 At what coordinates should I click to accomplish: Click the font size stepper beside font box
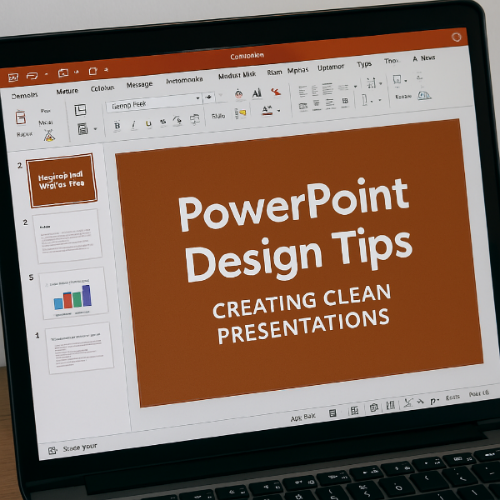coord(209,97)
